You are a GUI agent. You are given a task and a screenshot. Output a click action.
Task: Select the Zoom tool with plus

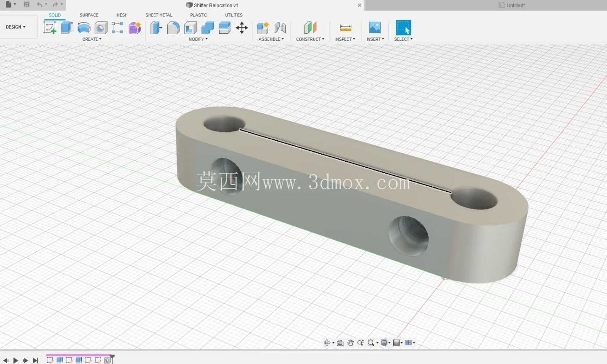pos(361,343)
